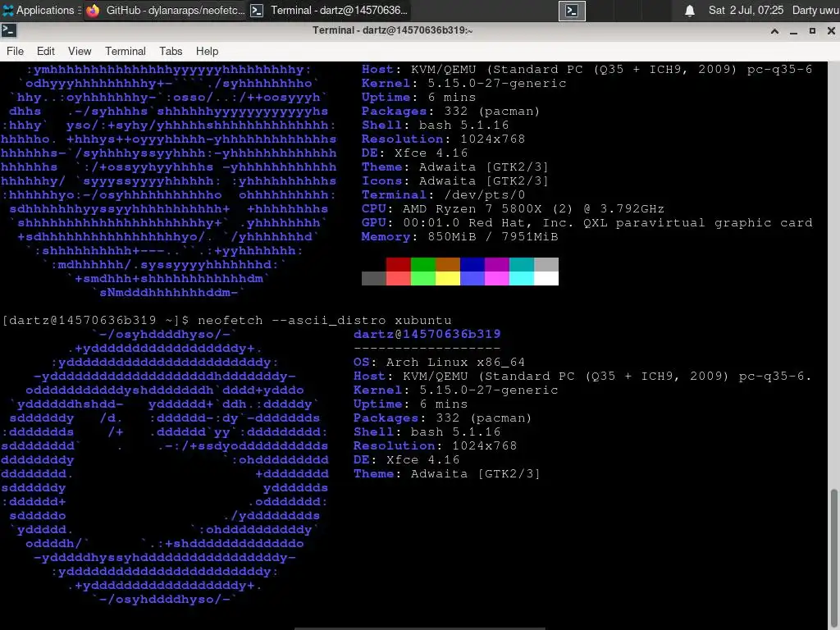The height and width of the screenshot is (630, 840).
Task: Click the terminal icon beside the Terminal taskbar title
Action: point(257,10)
